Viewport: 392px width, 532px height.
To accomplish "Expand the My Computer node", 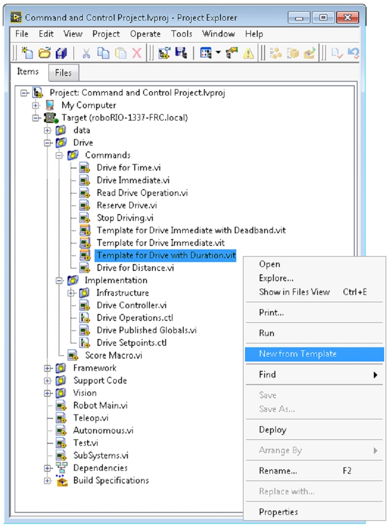I will pos(36,105).
